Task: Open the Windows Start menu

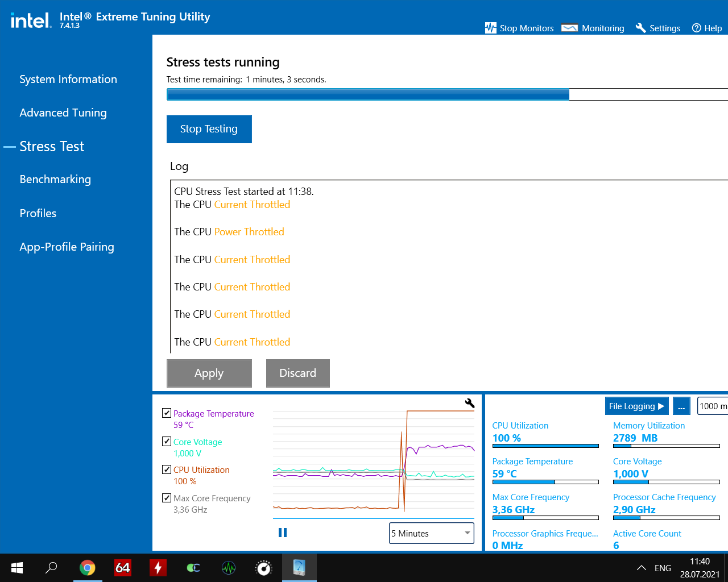Action: pyautogui.click(x=17, y=568)
